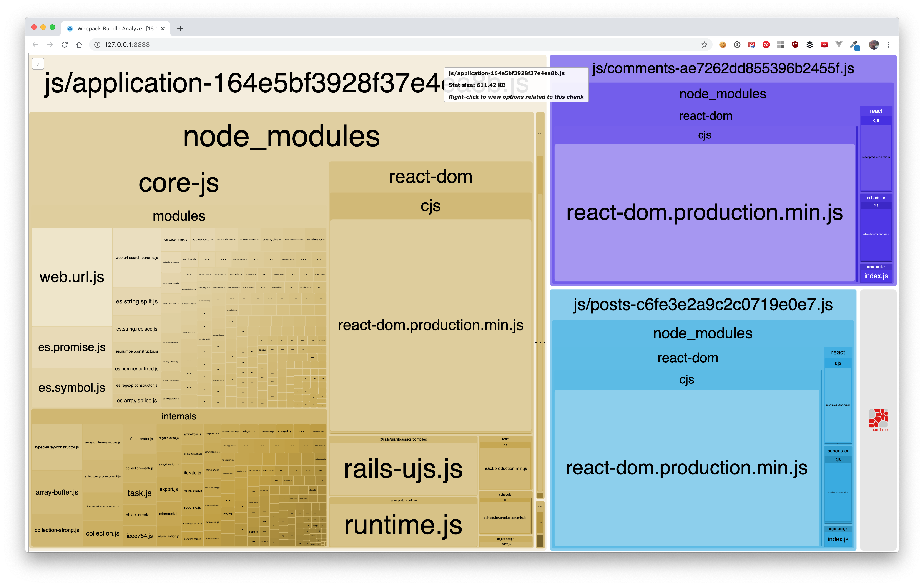
Task: Click the js/posts chunk title
Action: 703,305
